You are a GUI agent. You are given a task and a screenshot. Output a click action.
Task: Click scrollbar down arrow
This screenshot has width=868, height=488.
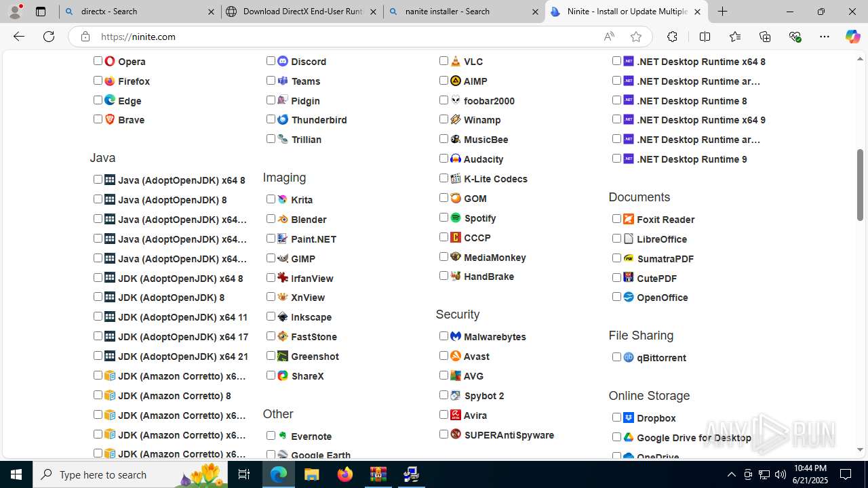(860, 449)
